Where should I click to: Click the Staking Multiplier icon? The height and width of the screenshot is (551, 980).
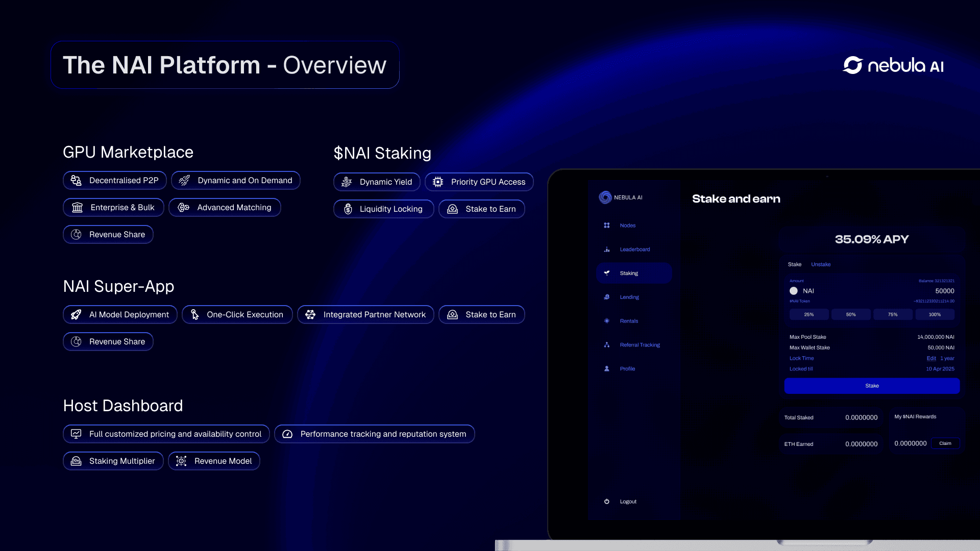pos(76,461)
